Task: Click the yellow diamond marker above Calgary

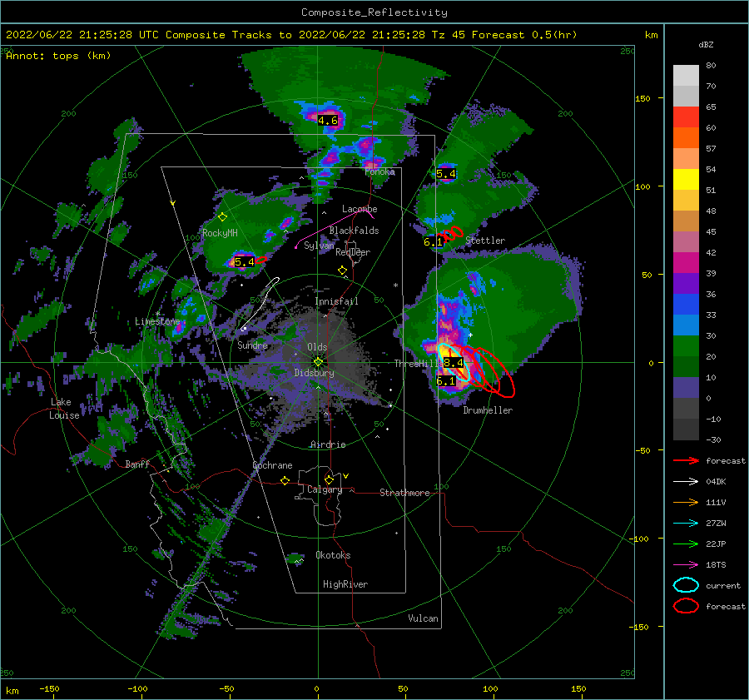Action: [329, 479]
